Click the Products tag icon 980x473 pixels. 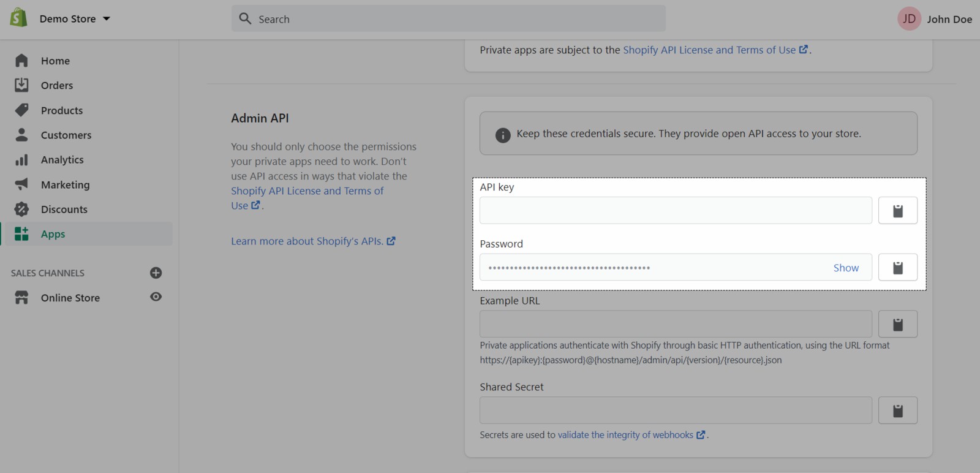(21, 110)
